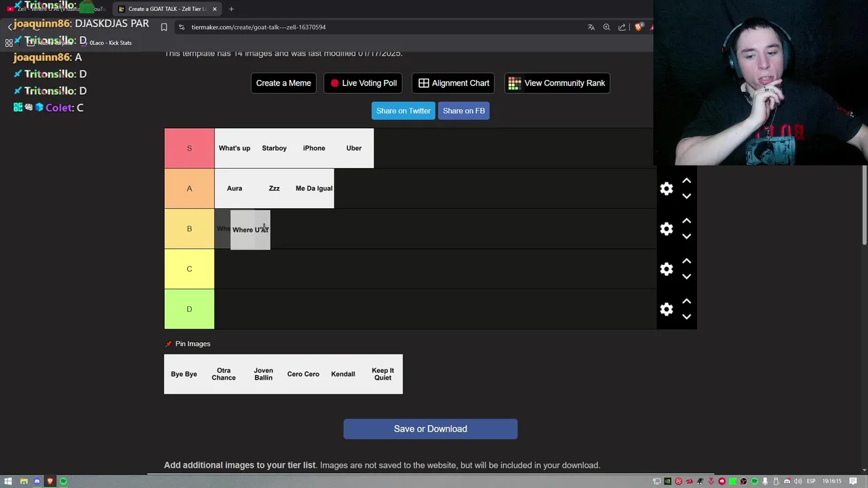Open Brave Shields icon

[x=638, y=27]
